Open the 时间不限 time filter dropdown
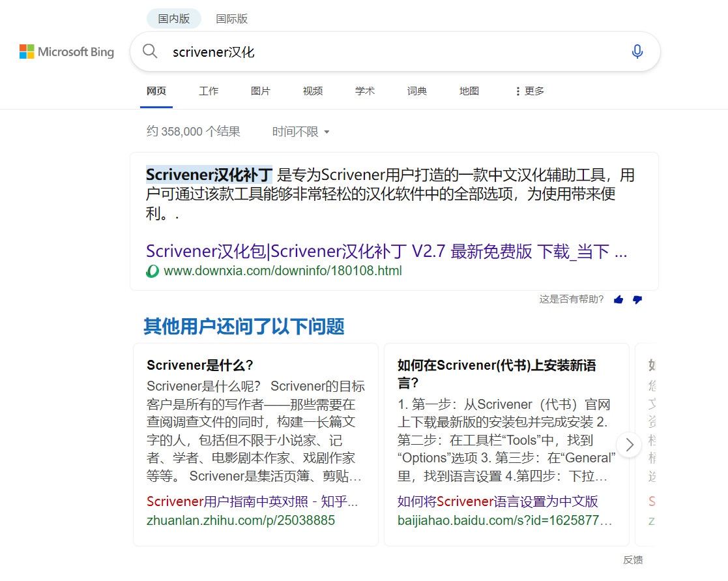The width and height of the screenshot is (728, 581). tap(300, 132)
